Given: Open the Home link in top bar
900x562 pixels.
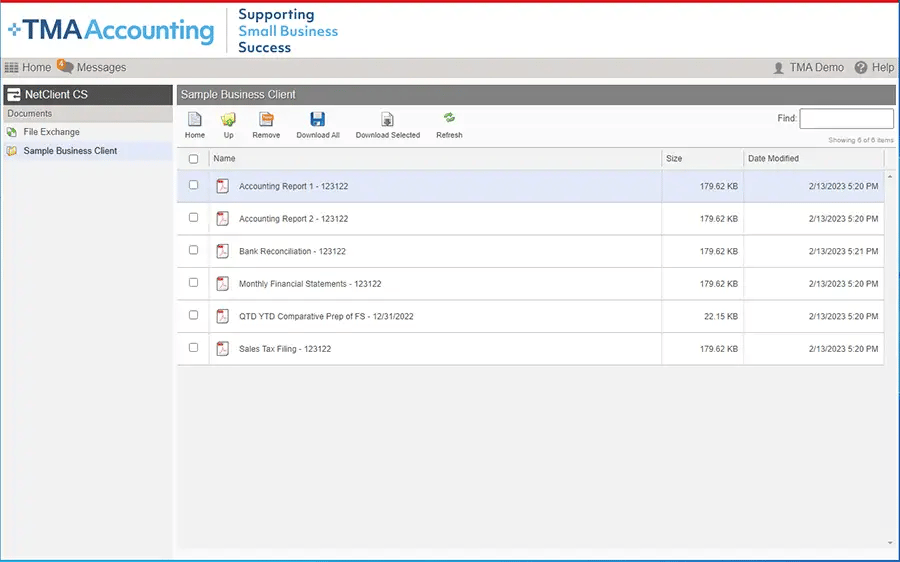Looking at the screenshot, I should pos(37,68).
